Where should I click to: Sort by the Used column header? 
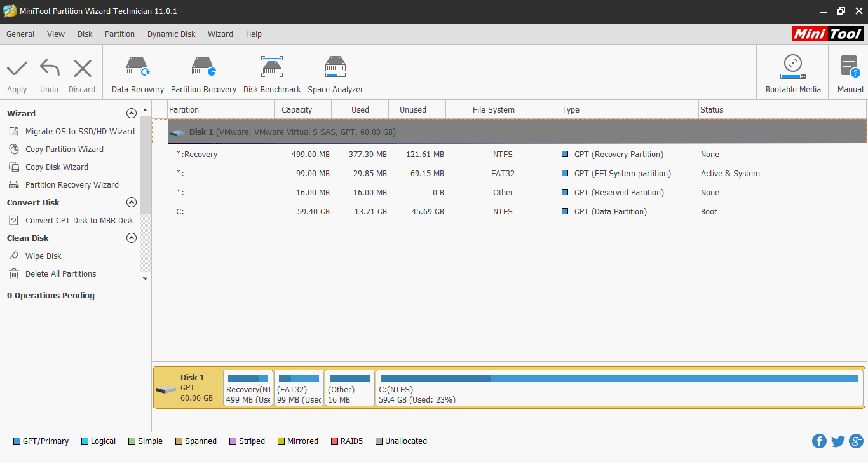[360, 109]
